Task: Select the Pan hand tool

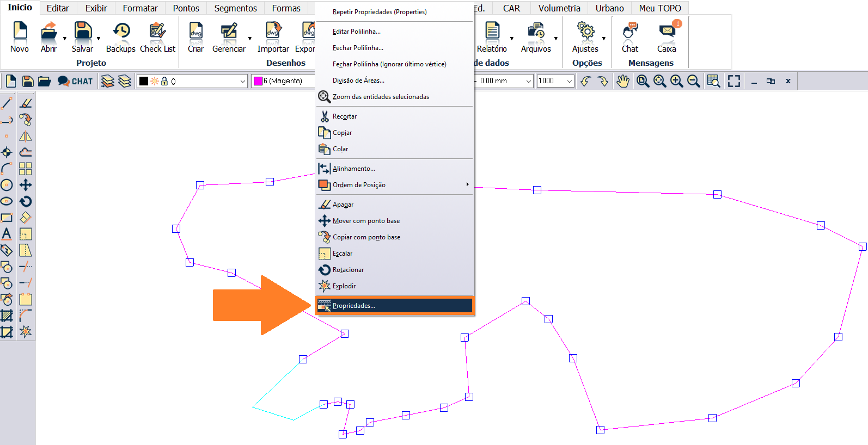Action: click(622, 81)
